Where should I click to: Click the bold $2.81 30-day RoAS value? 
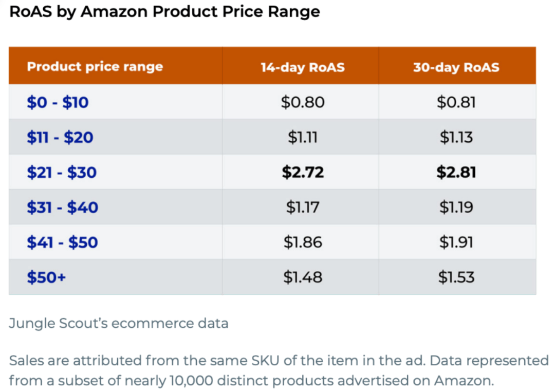[456, 172]
